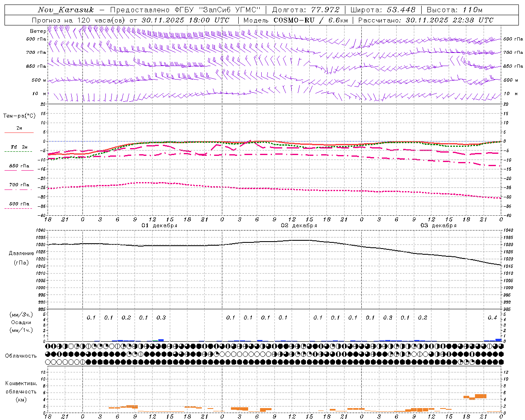
Task: Click the 01 декабря date label
Action: click(160, 226)
